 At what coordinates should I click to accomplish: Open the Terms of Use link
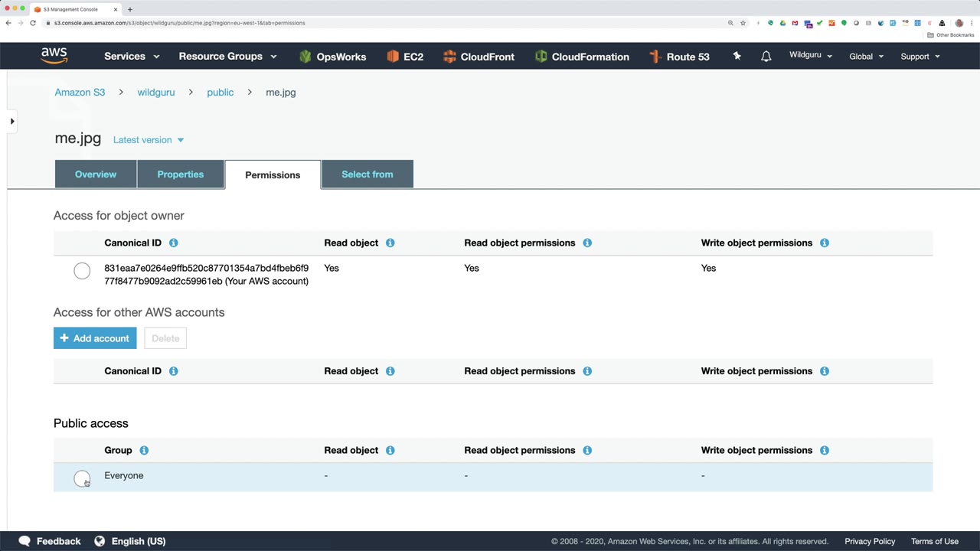[x=935, y=541]
